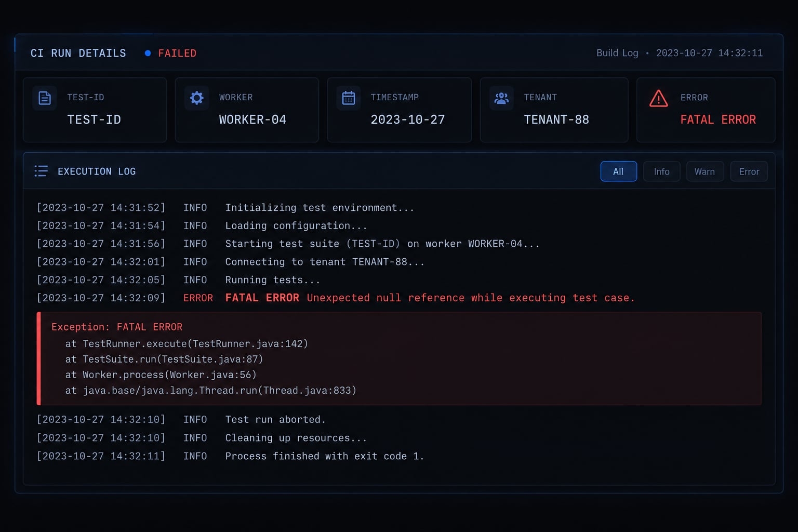Click the Build Log label in header
The image size is (798, 532).
point(617,53)
